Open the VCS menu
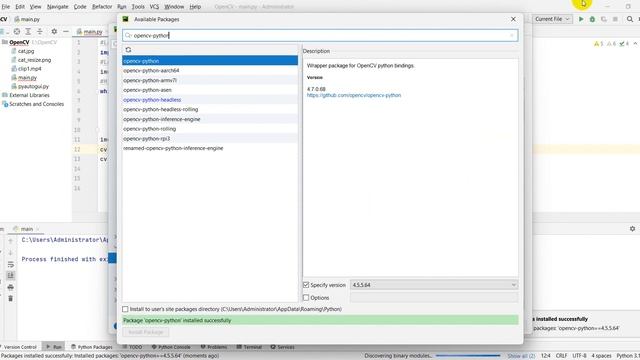 click(154, 7)
